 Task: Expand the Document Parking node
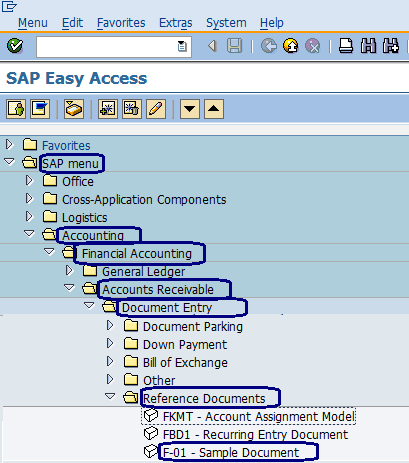point(110,325)
